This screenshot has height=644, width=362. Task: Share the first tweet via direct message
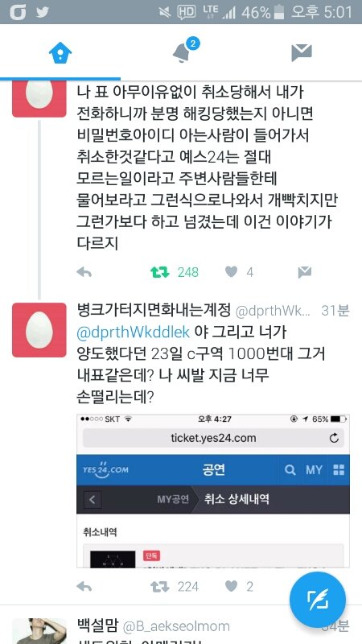(x=305, y=272)
